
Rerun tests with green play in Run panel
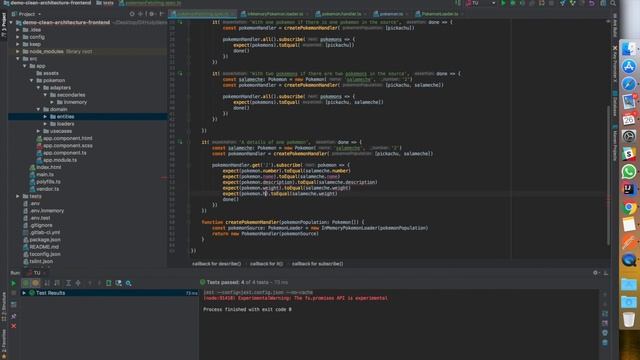13,283
